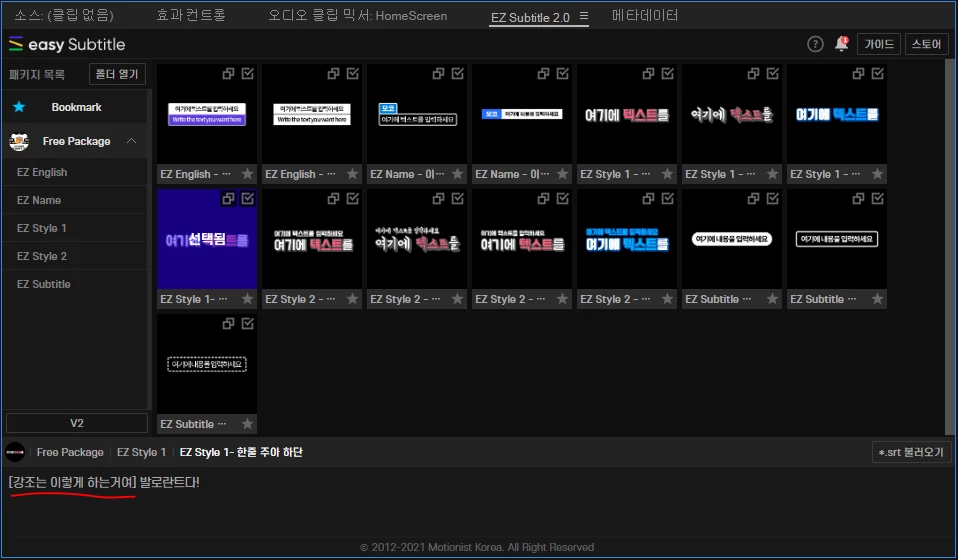Open the 가이드 button

[879, 44]
